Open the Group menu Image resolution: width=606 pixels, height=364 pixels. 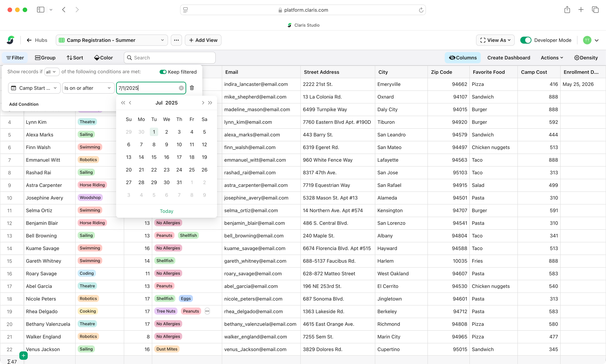45,58
